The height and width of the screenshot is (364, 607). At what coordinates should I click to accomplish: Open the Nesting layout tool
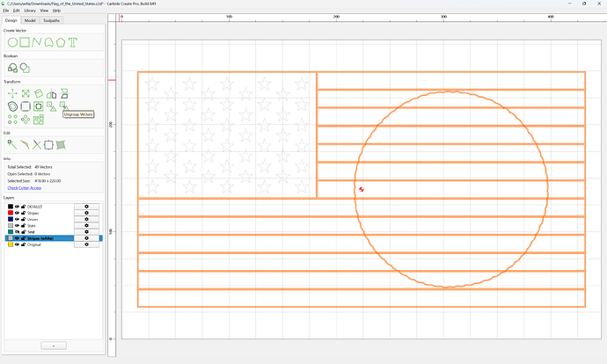39,120
